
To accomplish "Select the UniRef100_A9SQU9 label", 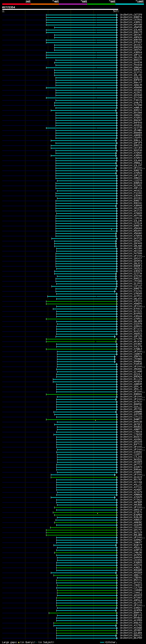I will 131,572.
